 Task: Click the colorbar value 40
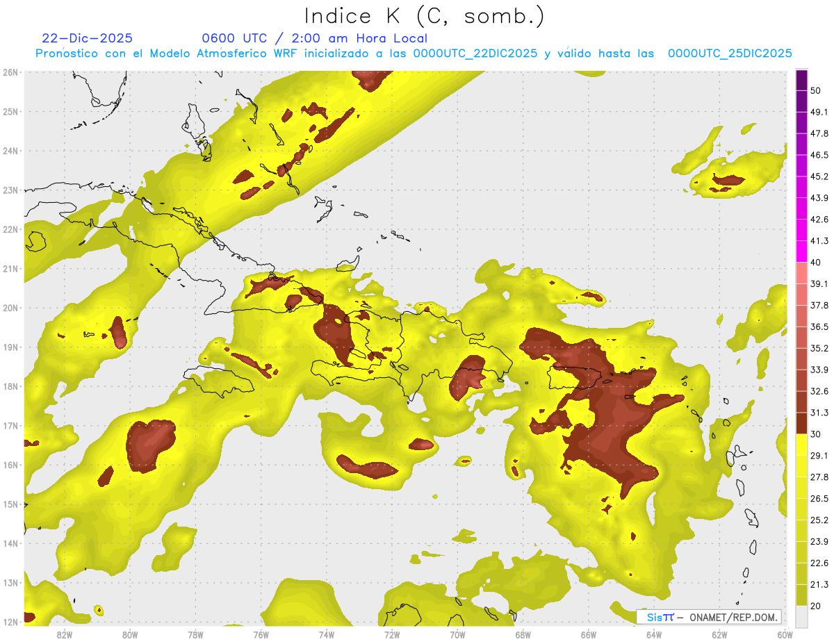coord(817,262)
